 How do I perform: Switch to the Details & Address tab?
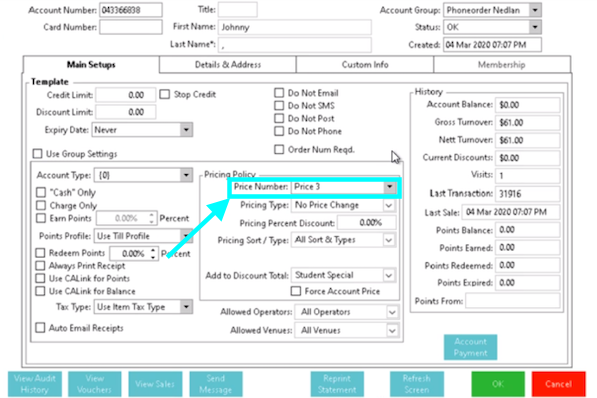tap(228, 64)
